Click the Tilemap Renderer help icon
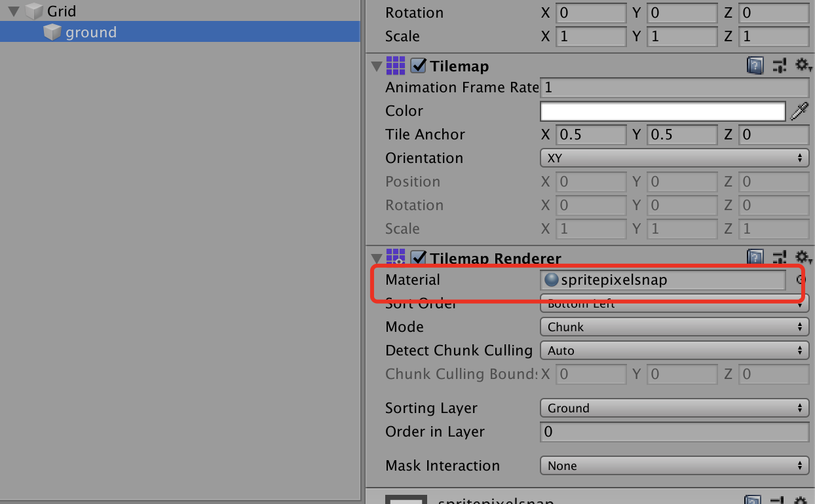 tap(755, 257)
